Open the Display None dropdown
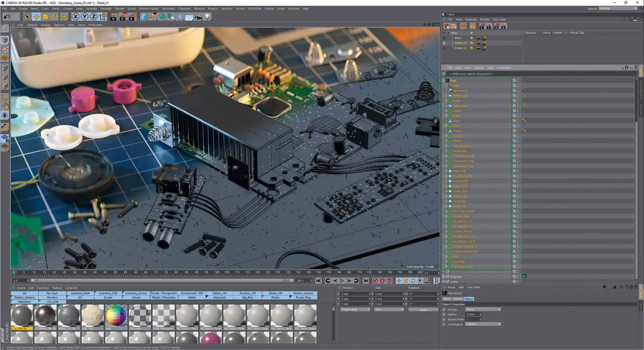644x350 pixels. coord(483,309)
